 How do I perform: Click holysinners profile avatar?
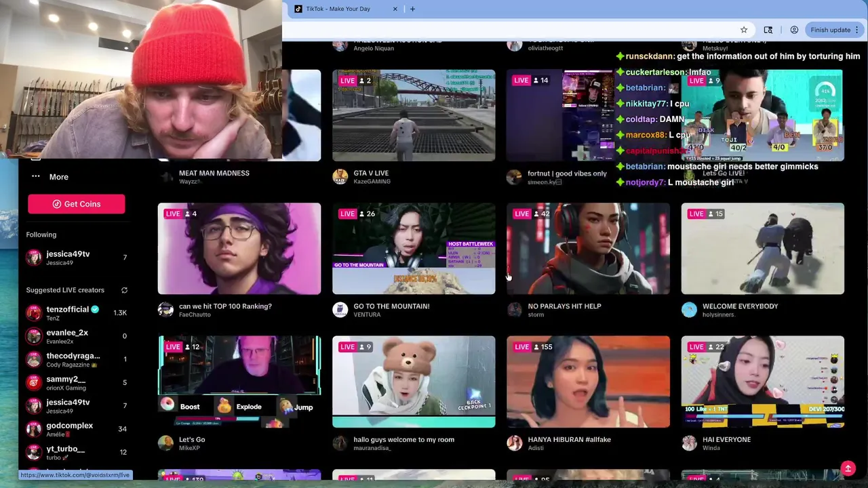(x=689, y=310)
